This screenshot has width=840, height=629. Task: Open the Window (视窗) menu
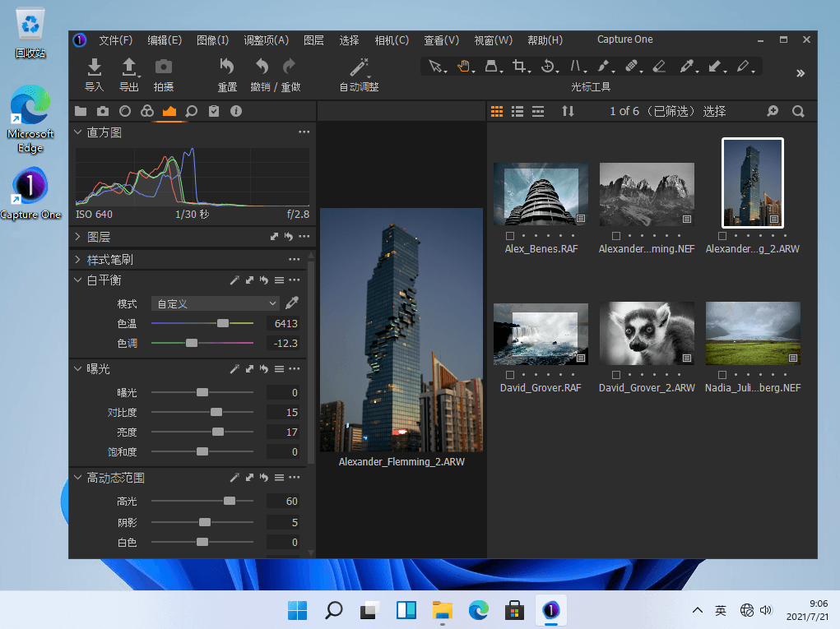(494, 40)
